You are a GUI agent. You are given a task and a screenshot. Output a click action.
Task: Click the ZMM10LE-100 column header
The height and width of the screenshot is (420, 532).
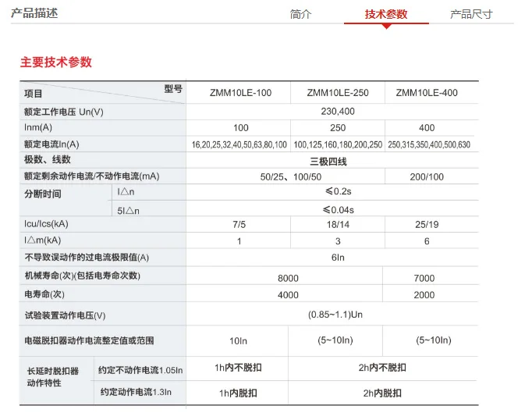pos(240,93)
